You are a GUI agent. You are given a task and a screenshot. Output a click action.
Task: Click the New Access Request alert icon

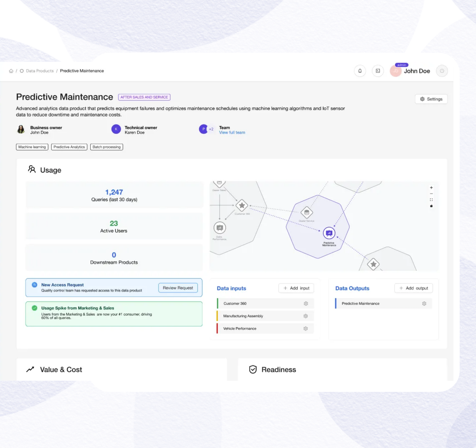pyautogui.click(x=35, y=285)
